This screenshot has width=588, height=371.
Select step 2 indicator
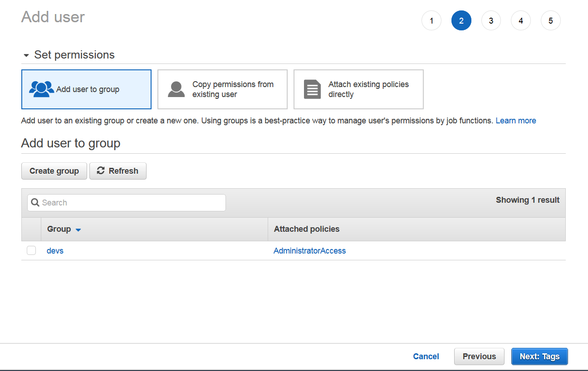click(461, 20)
